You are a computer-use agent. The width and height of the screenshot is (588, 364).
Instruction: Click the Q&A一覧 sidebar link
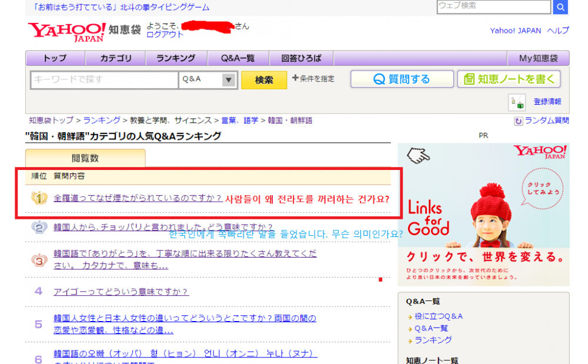[x=431, y=328]
